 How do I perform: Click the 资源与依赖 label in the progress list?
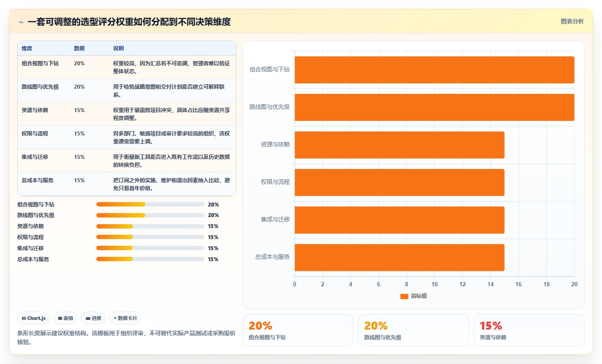(30, 226)
